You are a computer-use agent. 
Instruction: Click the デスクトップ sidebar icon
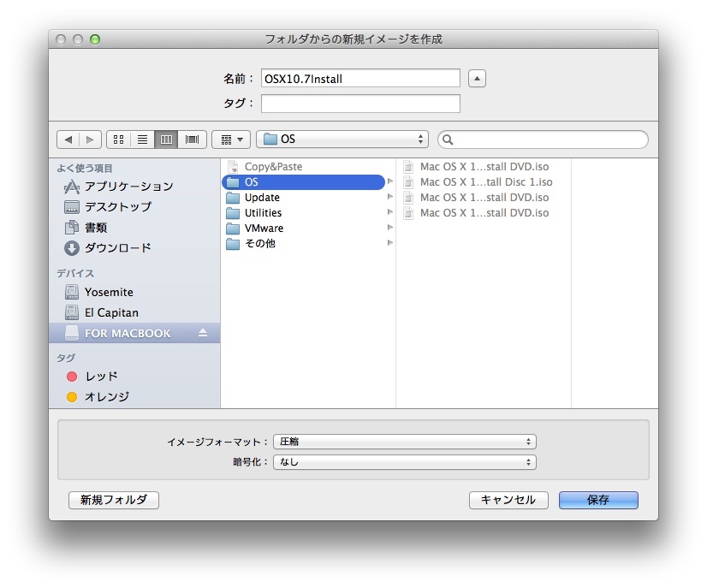click(x=72, y=207)
